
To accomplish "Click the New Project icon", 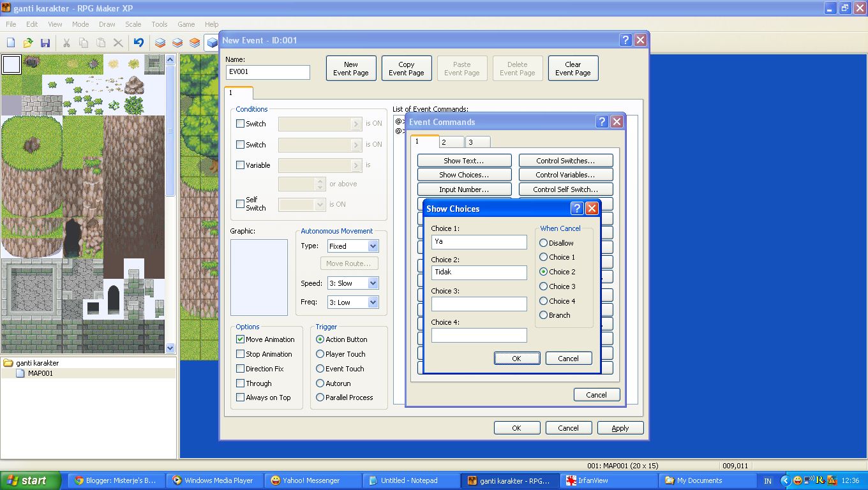I will click(x=10, y=42).
